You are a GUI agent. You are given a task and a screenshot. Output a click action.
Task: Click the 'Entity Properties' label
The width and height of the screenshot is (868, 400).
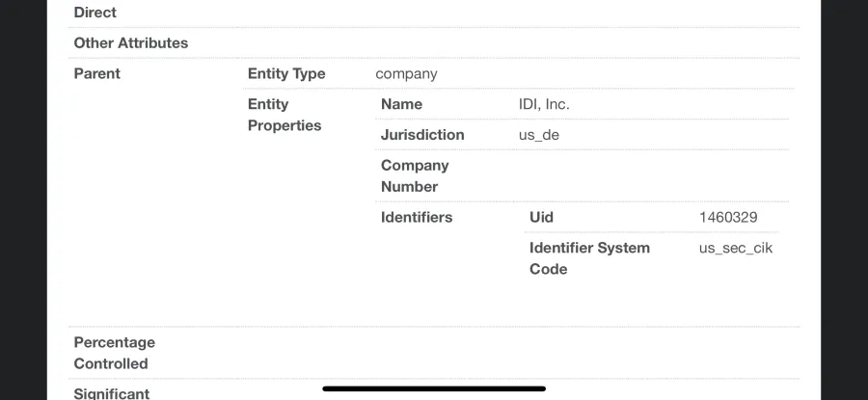[x=285, y=115]
